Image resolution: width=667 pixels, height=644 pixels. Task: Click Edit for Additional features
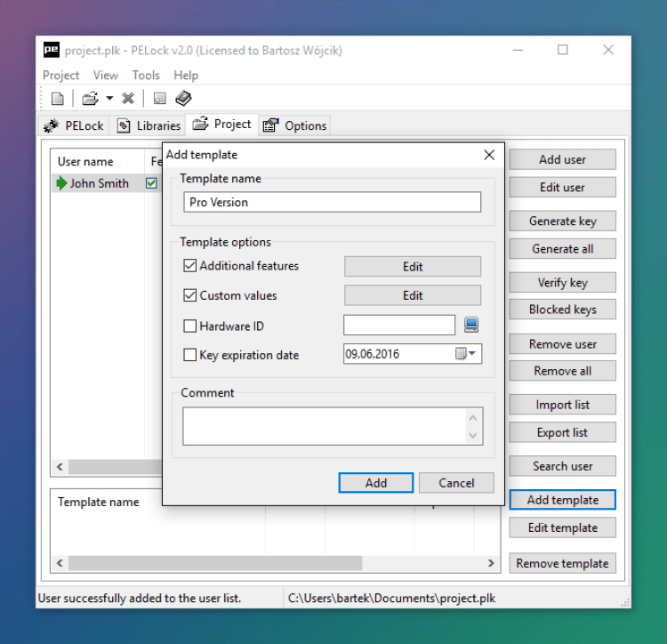(x=413, y=266)
